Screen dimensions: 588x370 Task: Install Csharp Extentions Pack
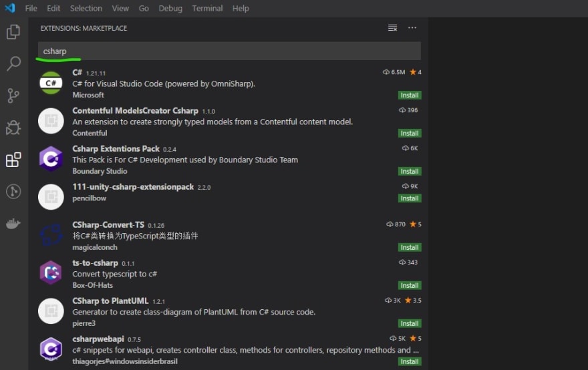tap(410, 172)
